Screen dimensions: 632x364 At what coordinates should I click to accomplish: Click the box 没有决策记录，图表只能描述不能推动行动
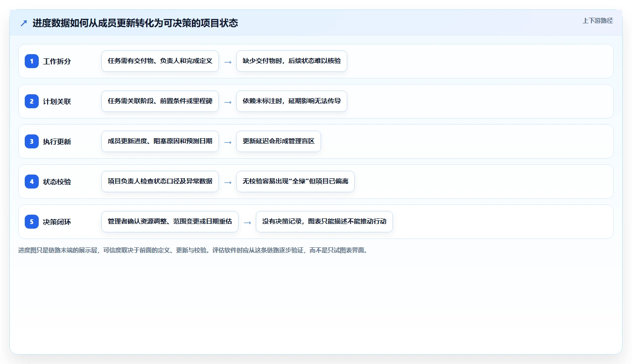tap(324, 222)
